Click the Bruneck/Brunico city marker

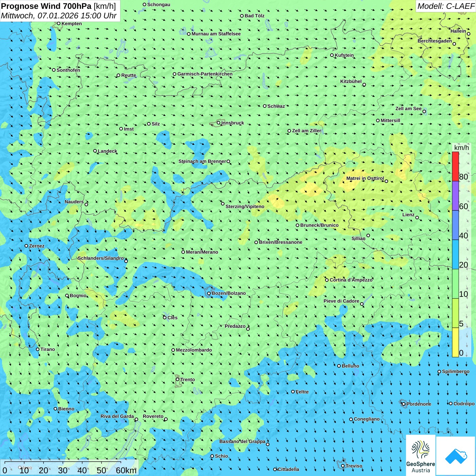coord(297,225)
